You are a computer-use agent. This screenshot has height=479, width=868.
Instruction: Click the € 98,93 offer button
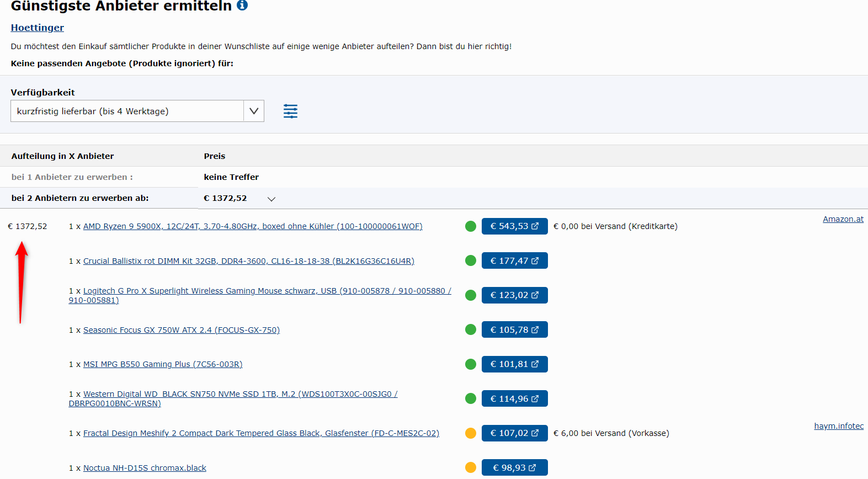pos(514,467)
